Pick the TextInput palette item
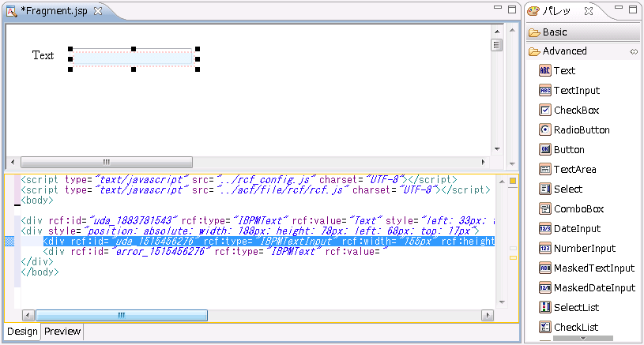This screenshot has width=644, height=345. coord(576,91)
